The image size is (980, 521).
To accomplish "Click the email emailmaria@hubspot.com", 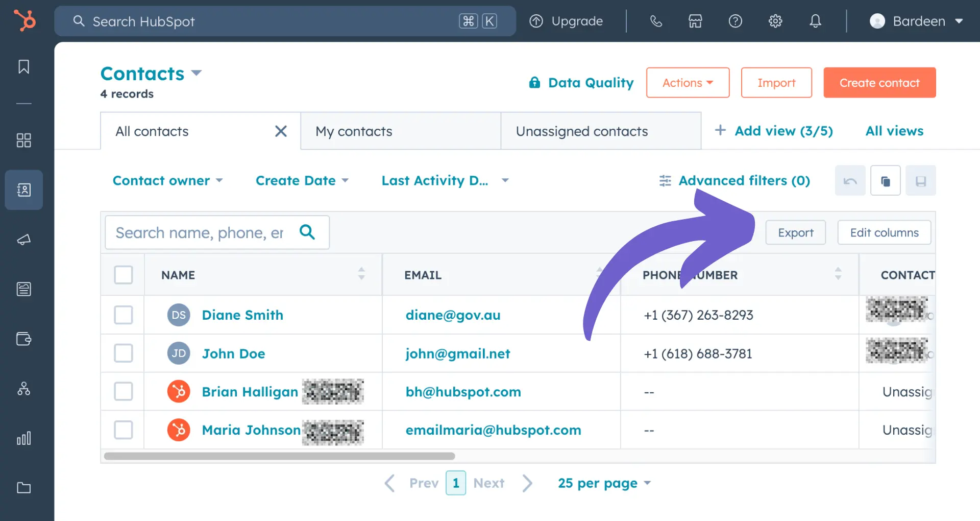I will coord(493,430).
